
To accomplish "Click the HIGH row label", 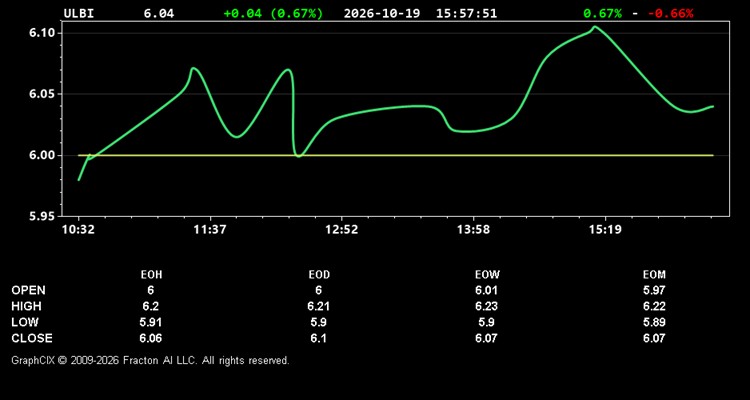I will (26, 306).
